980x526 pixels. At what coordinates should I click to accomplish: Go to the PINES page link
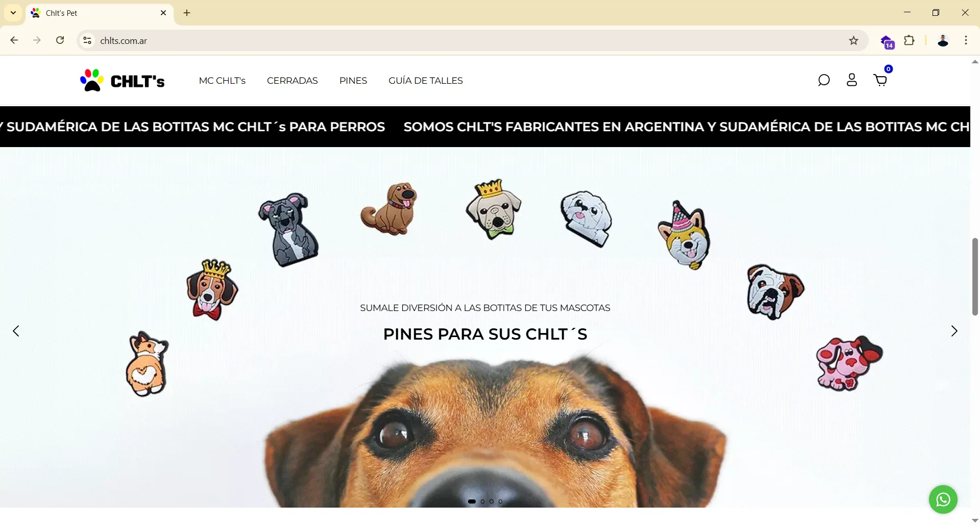tap(353, 81)
